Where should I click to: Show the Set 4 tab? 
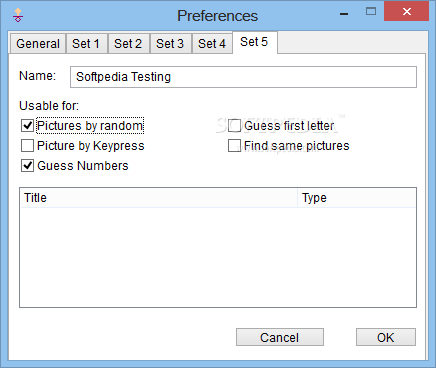(212, 44)
